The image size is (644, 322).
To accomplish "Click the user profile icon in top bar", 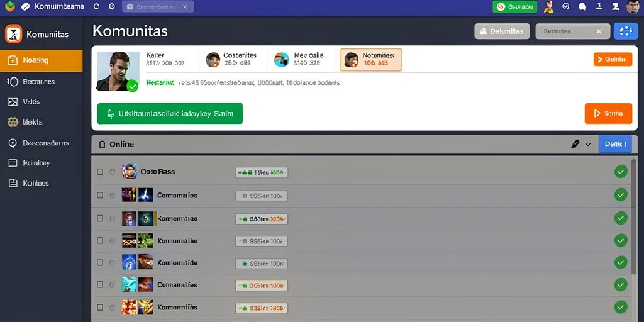I will [x=615, y=6].
